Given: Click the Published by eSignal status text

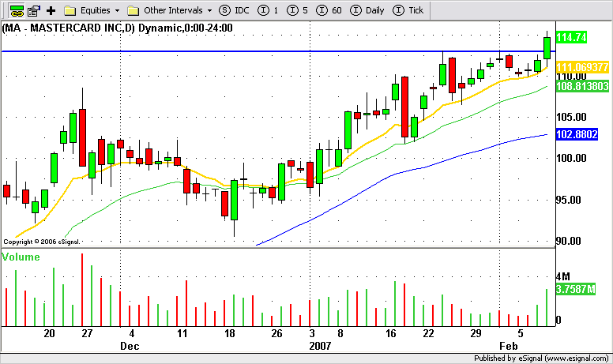Looking at the screenshot, I should (x=541, y=358).
